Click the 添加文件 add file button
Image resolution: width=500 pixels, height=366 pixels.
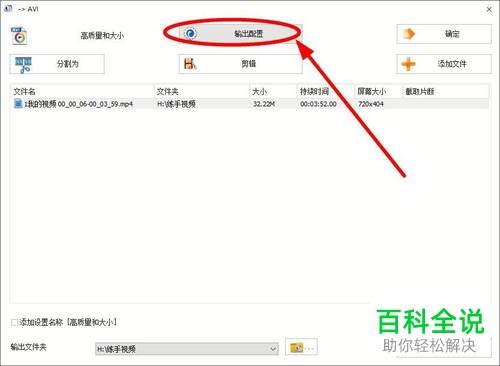(x=444, y=64)
